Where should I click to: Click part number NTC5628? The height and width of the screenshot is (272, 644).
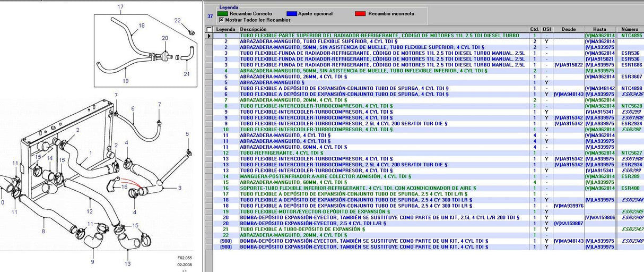(x=631, y=106)
